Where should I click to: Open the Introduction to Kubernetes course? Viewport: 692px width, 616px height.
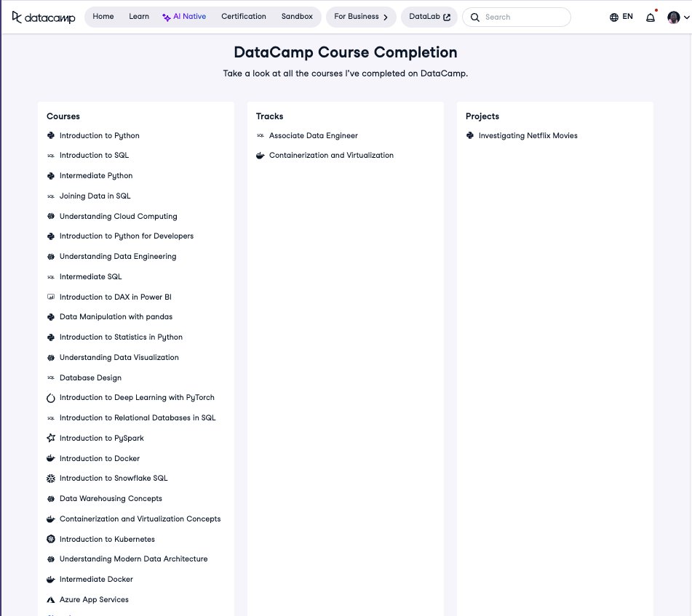107,539
